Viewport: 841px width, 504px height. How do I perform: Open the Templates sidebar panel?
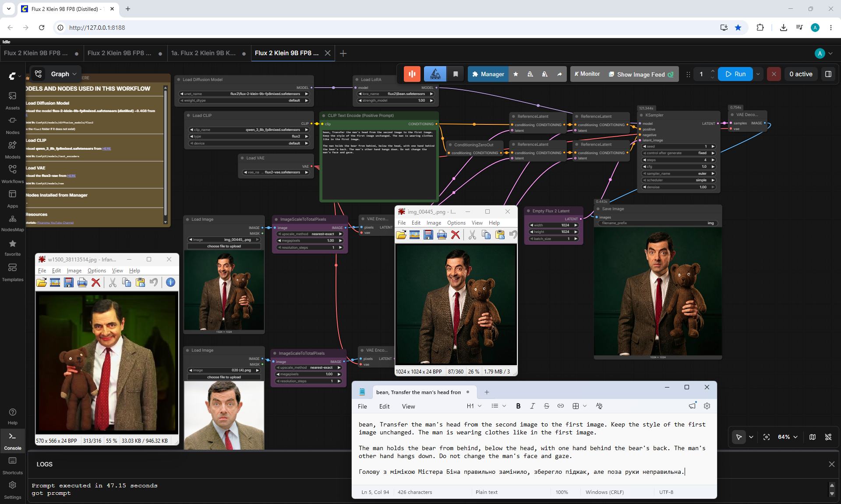(12, 272)
